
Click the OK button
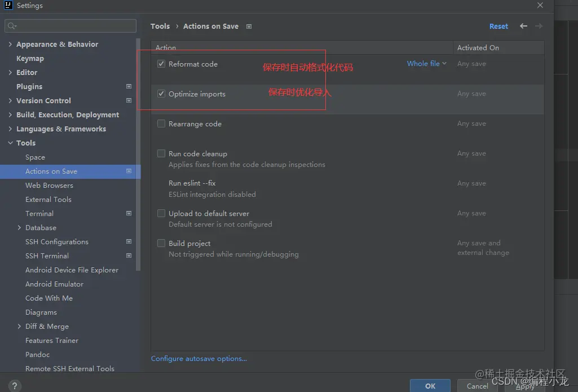(x=430, y=386)
